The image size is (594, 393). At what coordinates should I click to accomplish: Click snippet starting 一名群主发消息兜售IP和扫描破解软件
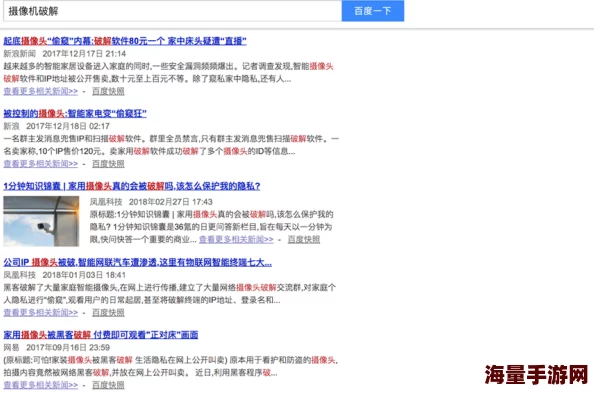click(x=171, y=145)
